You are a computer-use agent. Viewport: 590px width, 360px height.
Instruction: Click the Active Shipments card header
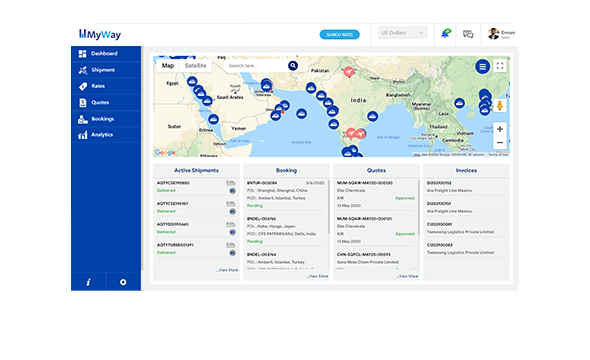pos(196,170)
